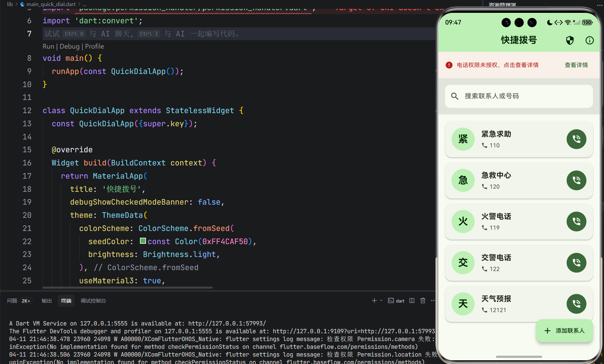This screenshot has height=364, width=604.
Task: Click the 09:47 clock in phone status bar
Action: (453, 23)
